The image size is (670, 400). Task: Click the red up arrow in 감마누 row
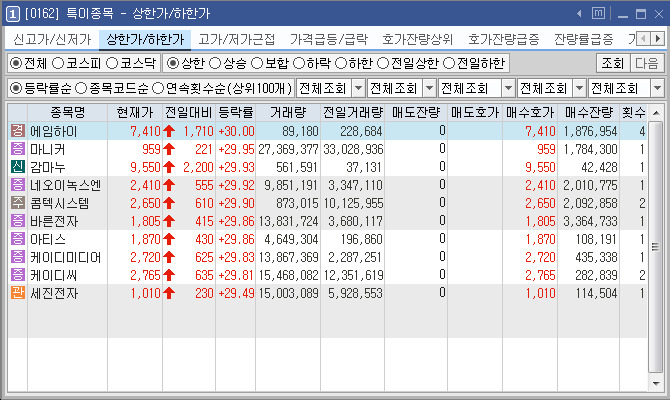[169, 167]
